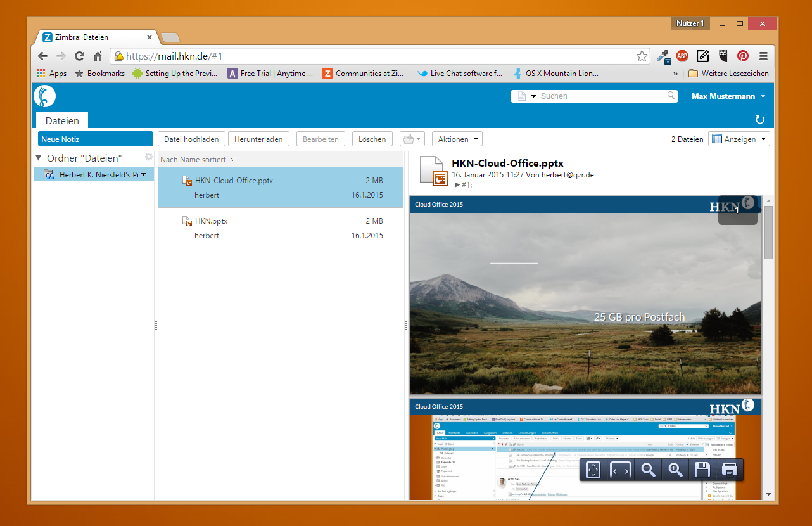812x526 pixels.
Task: Show hidden bookmarks with the » chevron
Action: 675,74
